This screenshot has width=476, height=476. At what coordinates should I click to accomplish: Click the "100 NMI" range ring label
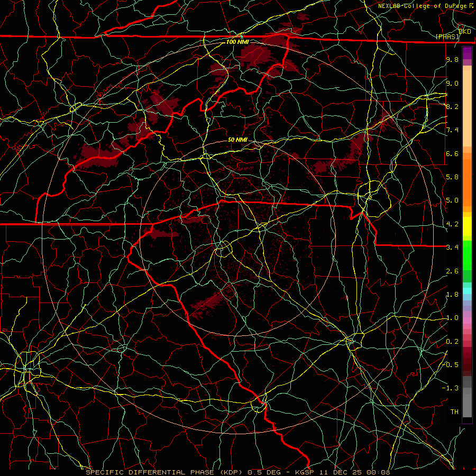click(237, 42)
